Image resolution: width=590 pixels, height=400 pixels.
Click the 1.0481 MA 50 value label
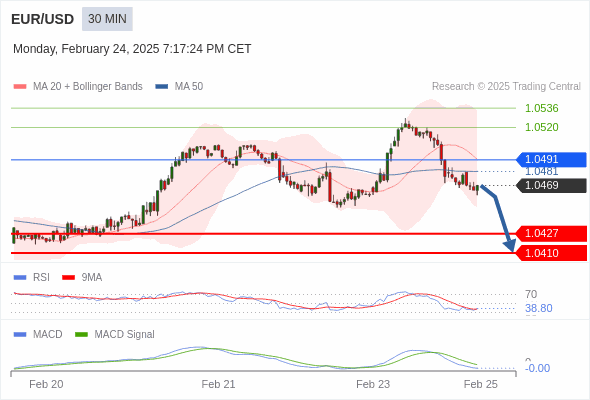click(541, 172)
